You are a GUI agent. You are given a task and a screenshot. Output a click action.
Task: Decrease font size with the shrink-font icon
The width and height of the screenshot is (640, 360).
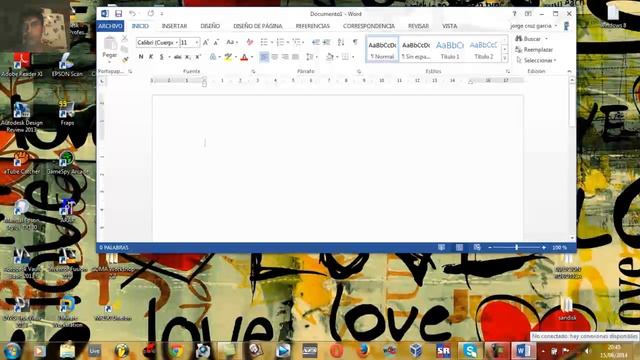[x=216, y=42]
